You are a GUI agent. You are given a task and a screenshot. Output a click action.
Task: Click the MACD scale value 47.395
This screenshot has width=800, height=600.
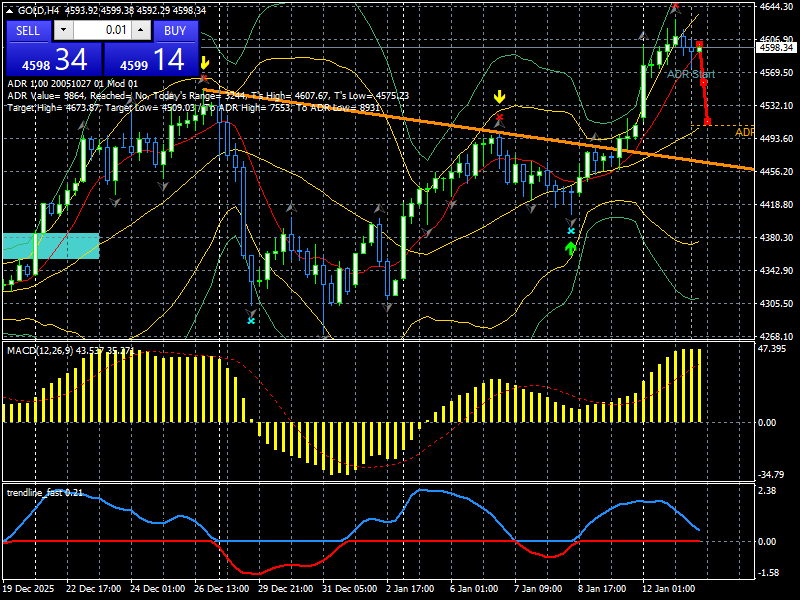point(771,348)
